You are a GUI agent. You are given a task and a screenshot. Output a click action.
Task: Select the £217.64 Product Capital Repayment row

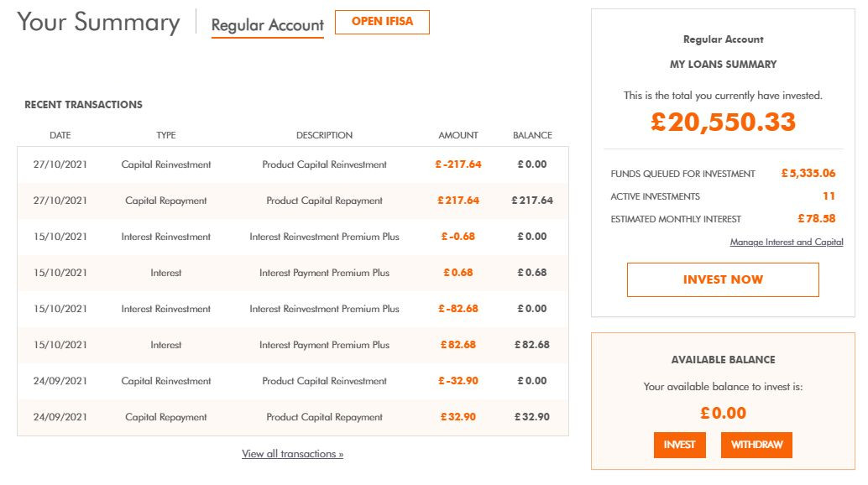(x=293, y=201)
